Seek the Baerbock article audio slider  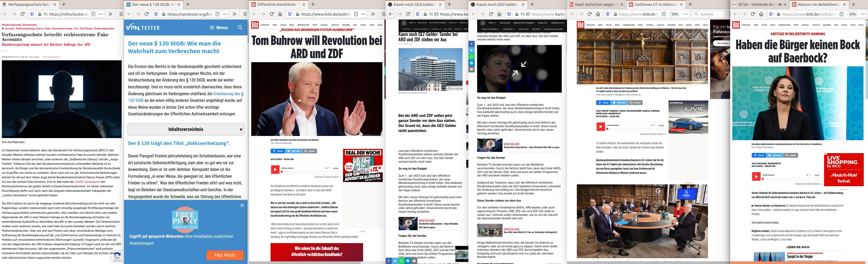point(791,179)
